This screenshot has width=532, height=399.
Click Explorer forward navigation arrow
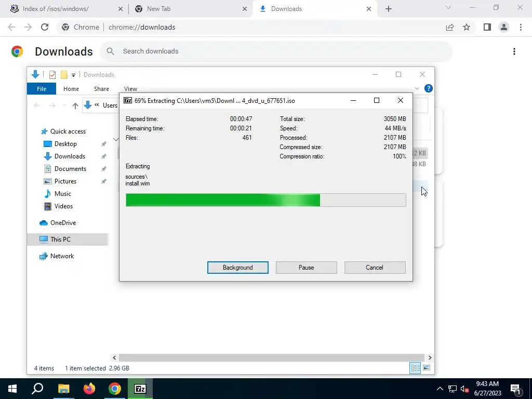52,105
